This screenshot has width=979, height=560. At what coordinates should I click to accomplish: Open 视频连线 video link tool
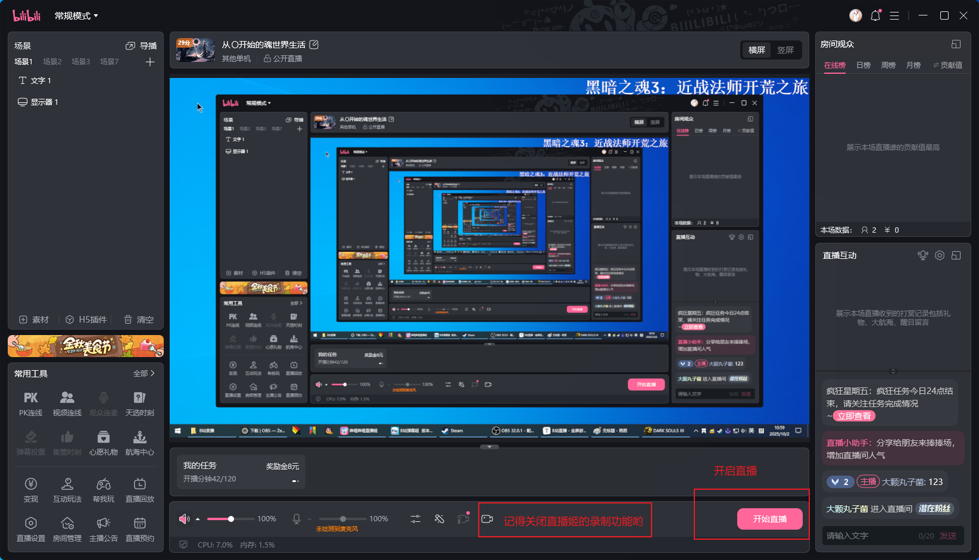tap(67, 403)
